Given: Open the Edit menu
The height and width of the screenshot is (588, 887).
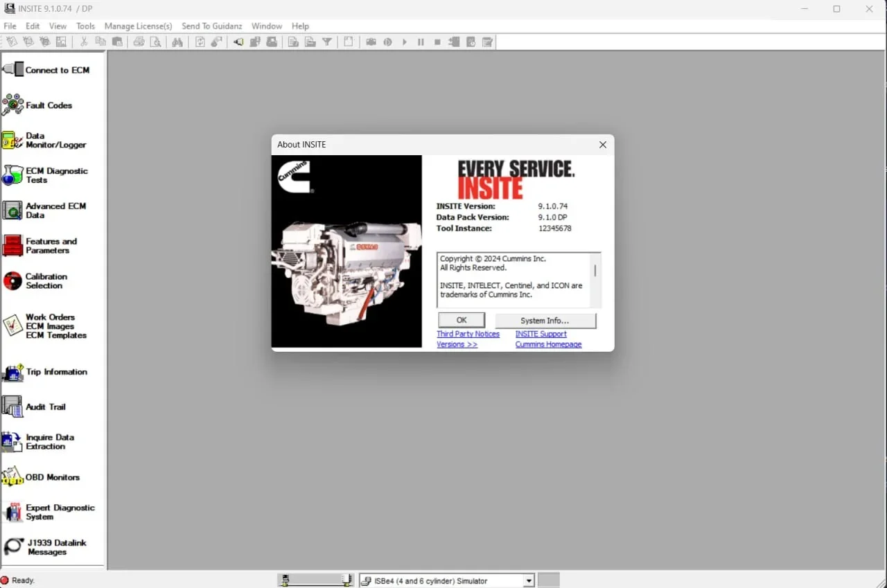Looking at the screenshot, I should click(33, 26).
